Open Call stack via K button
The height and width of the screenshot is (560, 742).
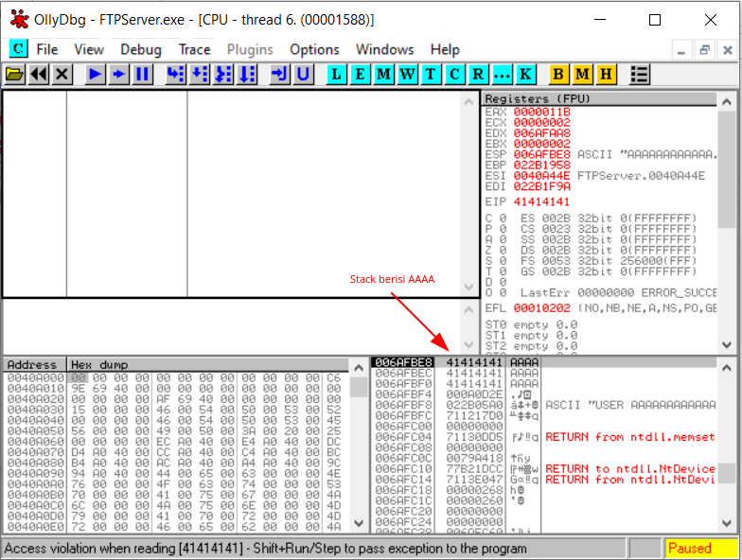(525, 74)
